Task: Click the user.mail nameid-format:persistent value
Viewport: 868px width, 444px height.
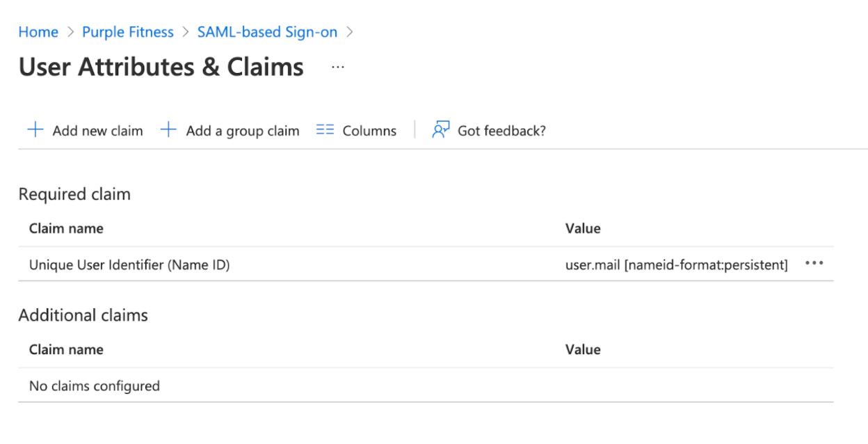Action: click(676, 264)
